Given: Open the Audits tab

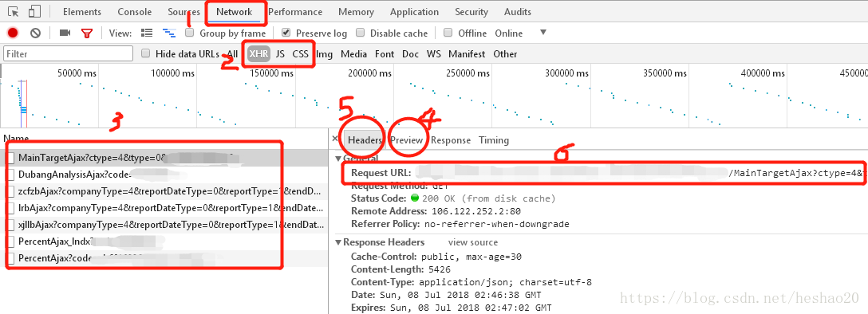Looking at the screenshot, I should (518, 12).
